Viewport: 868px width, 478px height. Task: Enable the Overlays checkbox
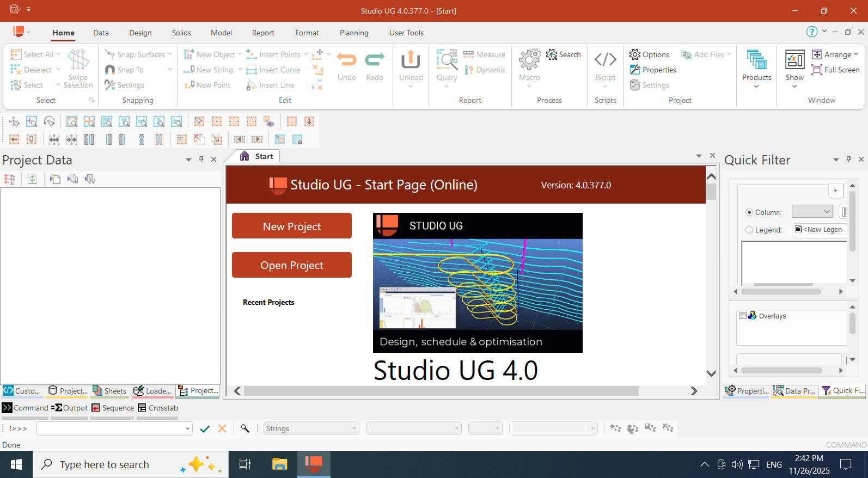tap(743, 316)
